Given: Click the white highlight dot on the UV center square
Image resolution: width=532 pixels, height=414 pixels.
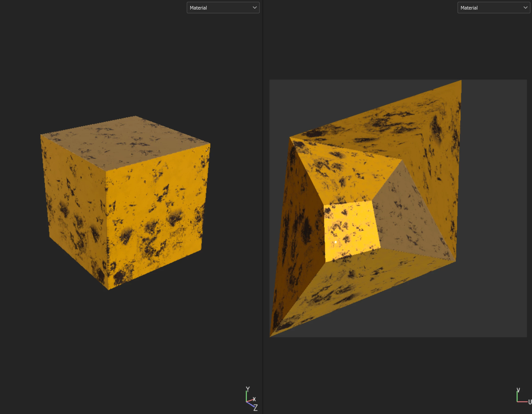Looking at the screenshot, I should [x=335, y=242].
